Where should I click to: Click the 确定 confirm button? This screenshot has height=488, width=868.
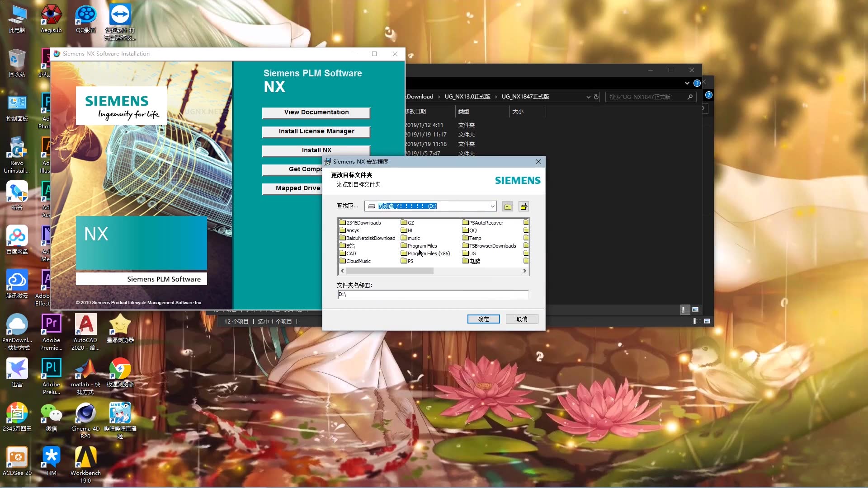[x=483, y=319]
